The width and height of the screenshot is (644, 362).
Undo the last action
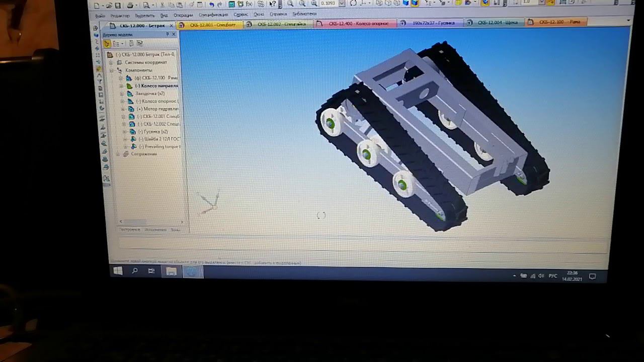(x=211, y=5)
